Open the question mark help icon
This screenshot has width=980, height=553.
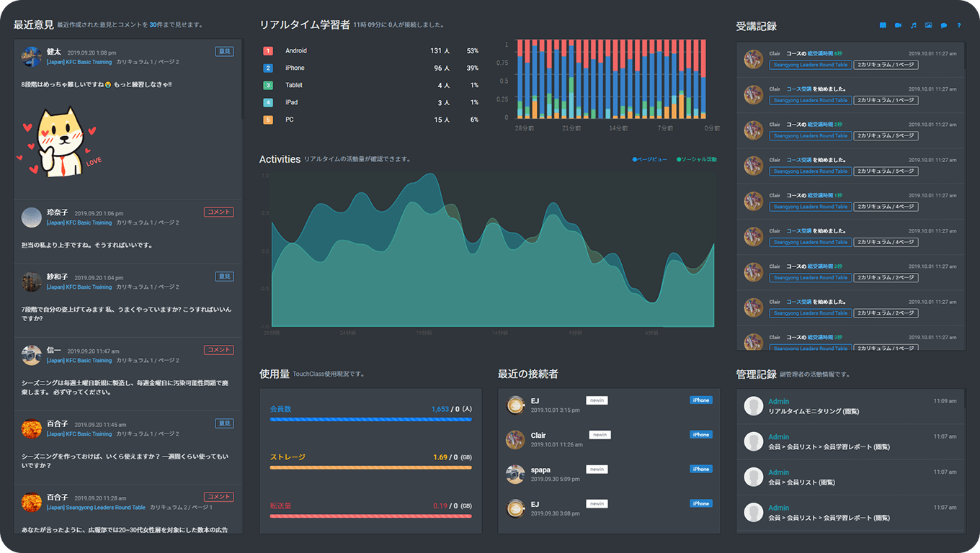[x=958, y=26]
